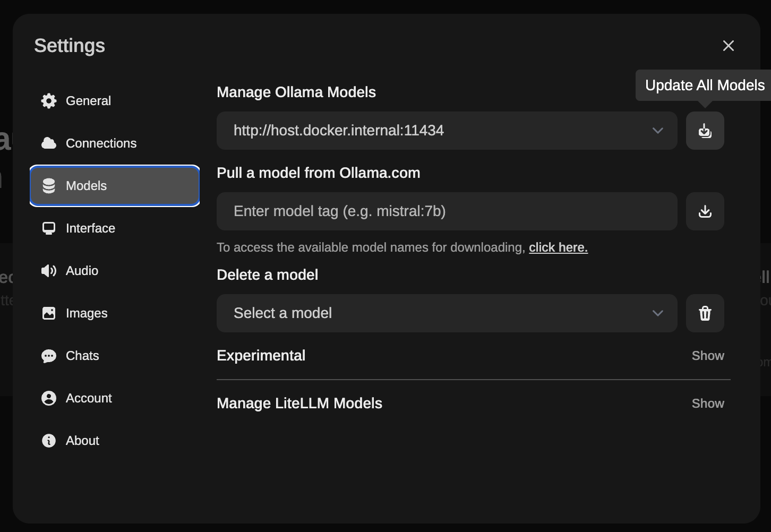
Task: Click the monitor icon next to Interface
Action: coord(48,228)
